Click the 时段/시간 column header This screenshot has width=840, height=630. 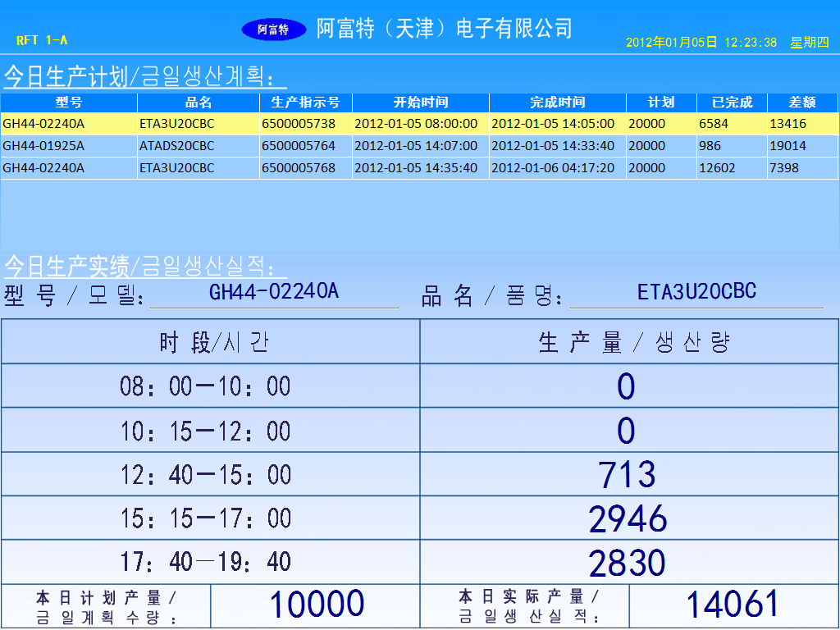point(211,342)
